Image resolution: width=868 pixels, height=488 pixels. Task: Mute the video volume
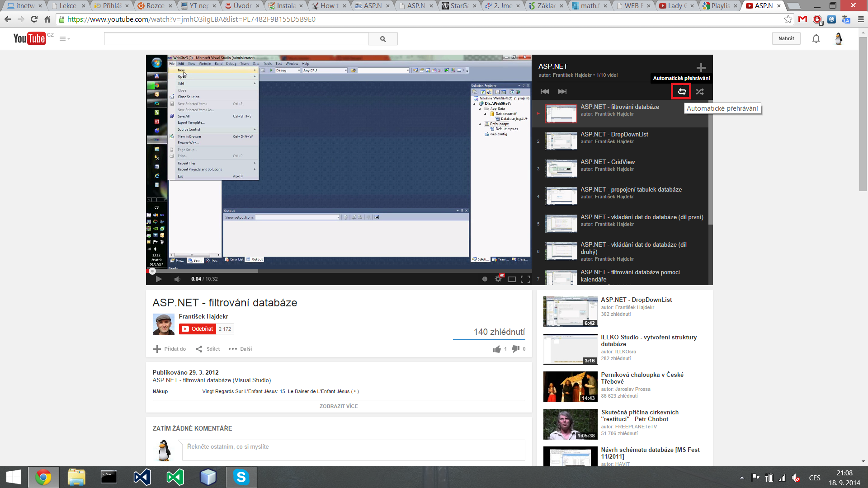point(177,279)
